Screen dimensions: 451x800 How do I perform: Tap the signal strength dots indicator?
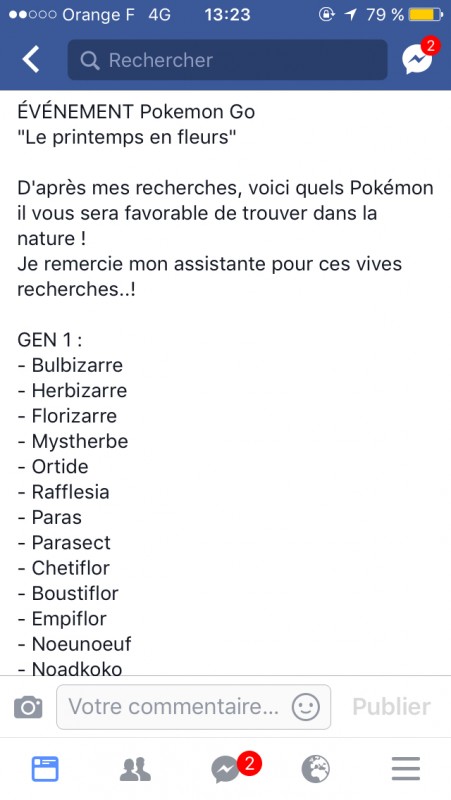tap(32, 15)
